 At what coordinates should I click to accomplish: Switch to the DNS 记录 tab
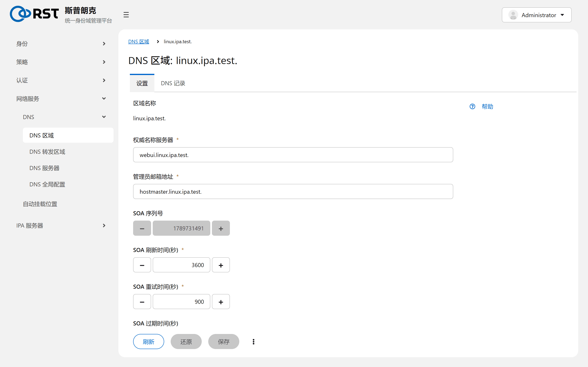coord(173,83)
